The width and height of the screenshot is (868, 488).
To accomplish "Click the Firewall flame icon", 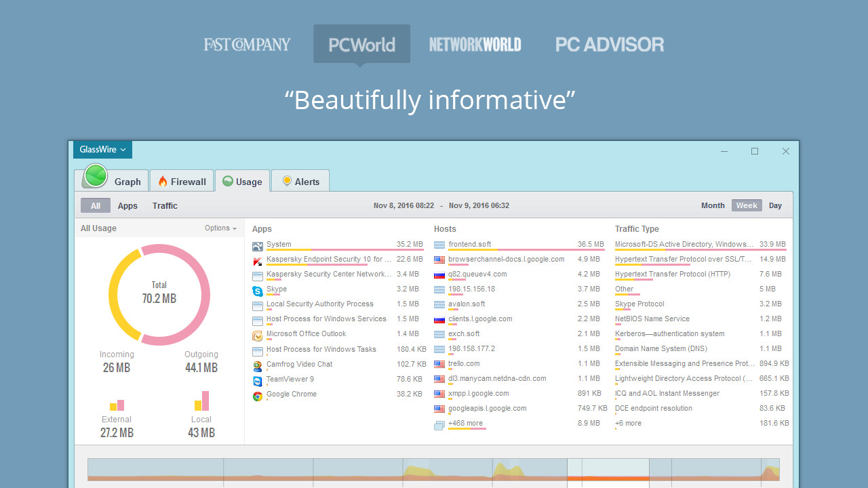I will tap(163, 181).
